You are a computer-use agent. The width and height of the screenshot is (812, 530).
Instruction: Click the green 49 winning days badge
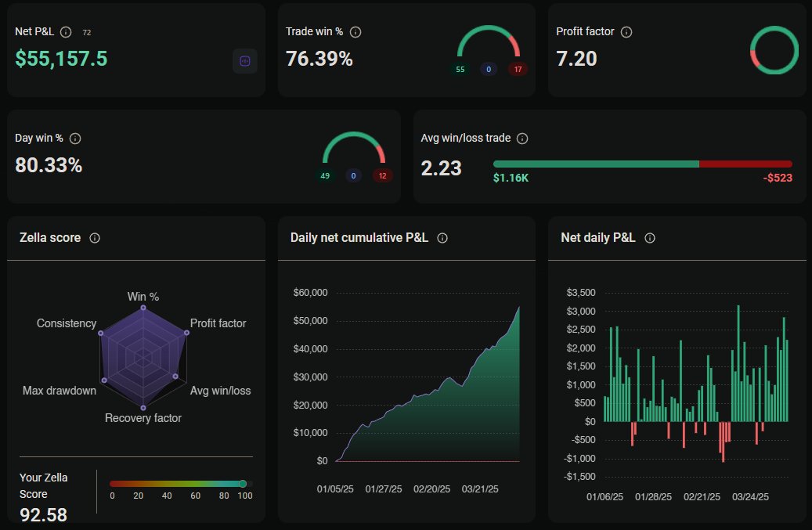(325, 176)
